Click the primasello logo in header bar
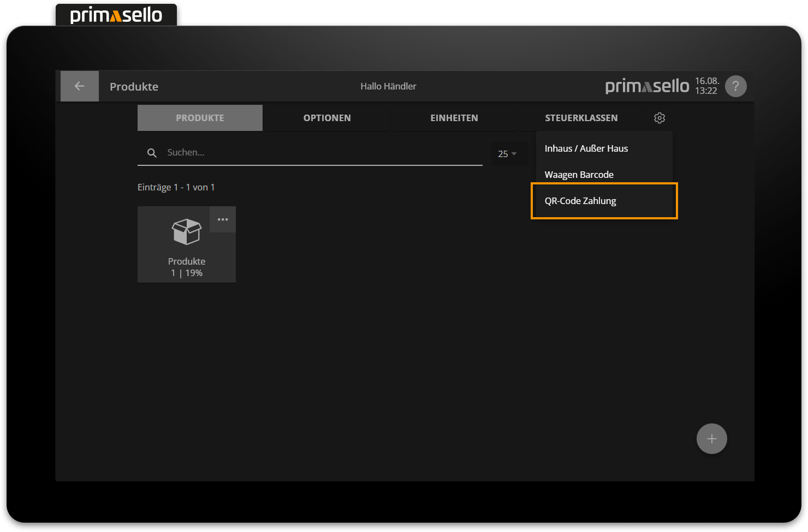808x532 pixels. pyautogui.click(x=647, y=86)
